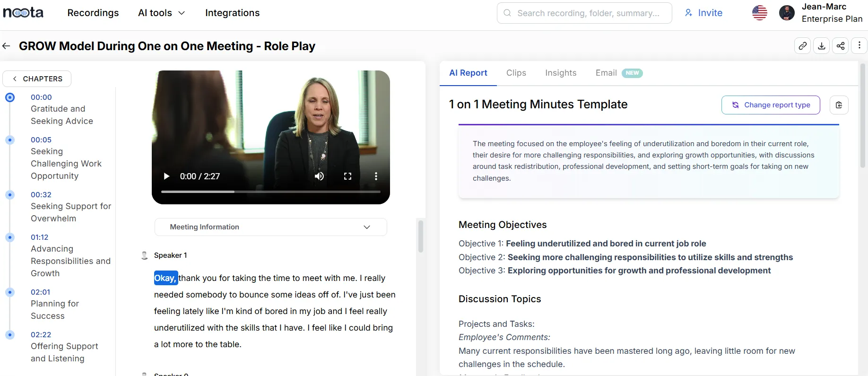The height and width of the screenshot is (376, 868).
Task: Copy link with the chain icon
Action: (x=803, y=46)
